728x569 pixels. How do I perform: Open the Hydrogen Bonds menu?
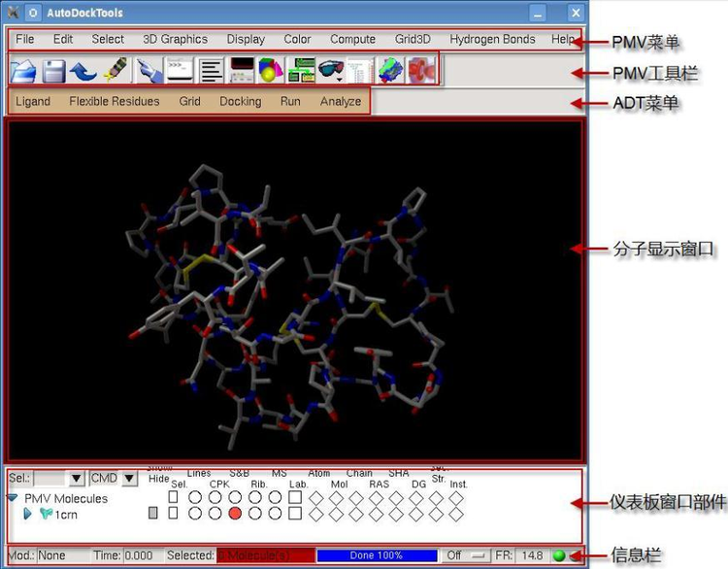coord(492,39)
